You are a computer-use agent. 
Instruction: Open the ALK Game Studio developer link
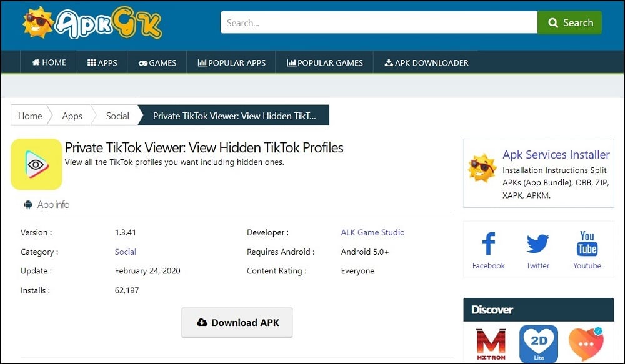point(372,232)
